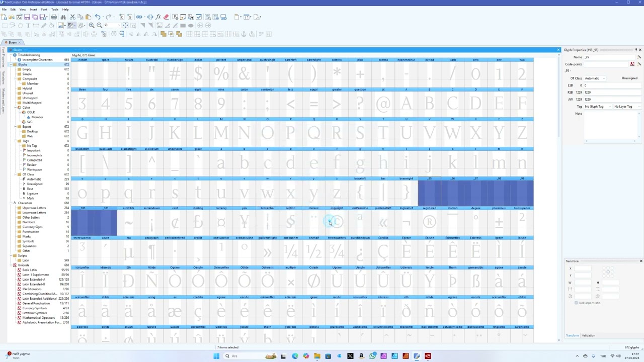The width and height of the screenshot is (644, 362).
Task: Open the No Glyph Tag dropdown
Action: 596,107
